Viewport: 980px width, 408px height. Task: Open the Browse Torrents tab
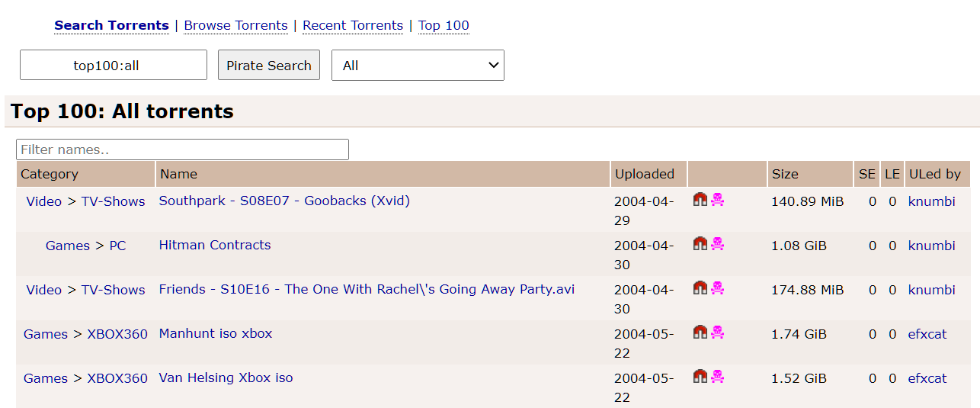pyautogui.click(x=236, y=25)
